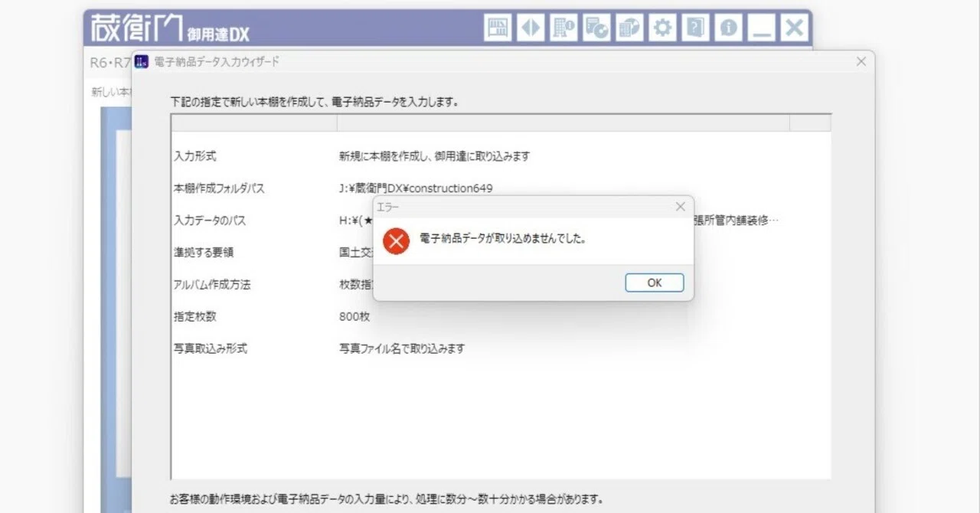Minimize the 蔵衛門御用達DX window
980x513 pixels.
pos(762,28)
